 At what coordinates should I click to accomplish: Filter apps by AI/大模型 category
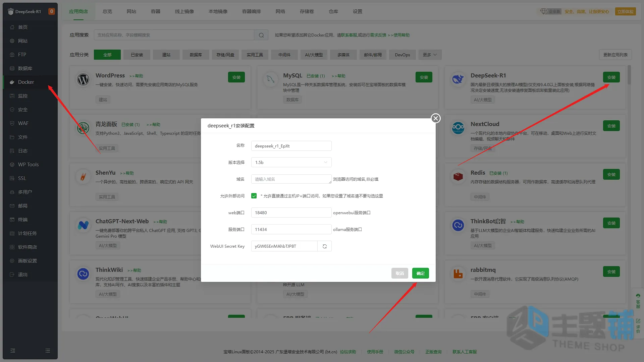pos(314,55)
